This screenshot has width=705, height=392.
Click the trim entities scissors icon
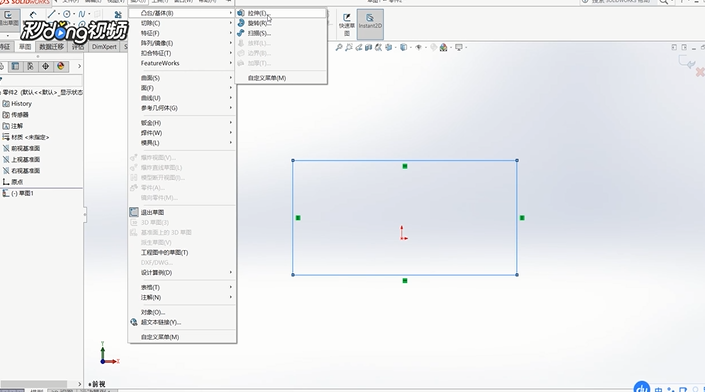[118, 15]
